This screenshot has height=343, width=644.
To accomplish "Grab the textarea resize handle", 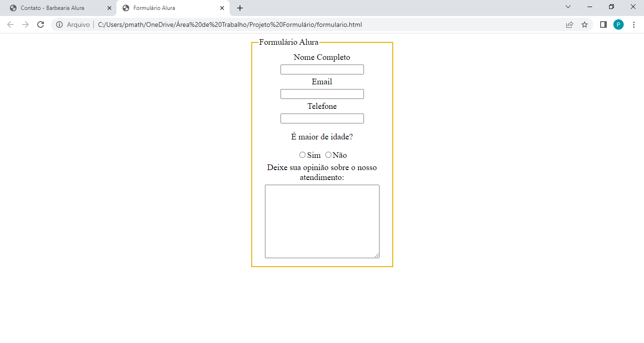I will click(x=377, y=255).
